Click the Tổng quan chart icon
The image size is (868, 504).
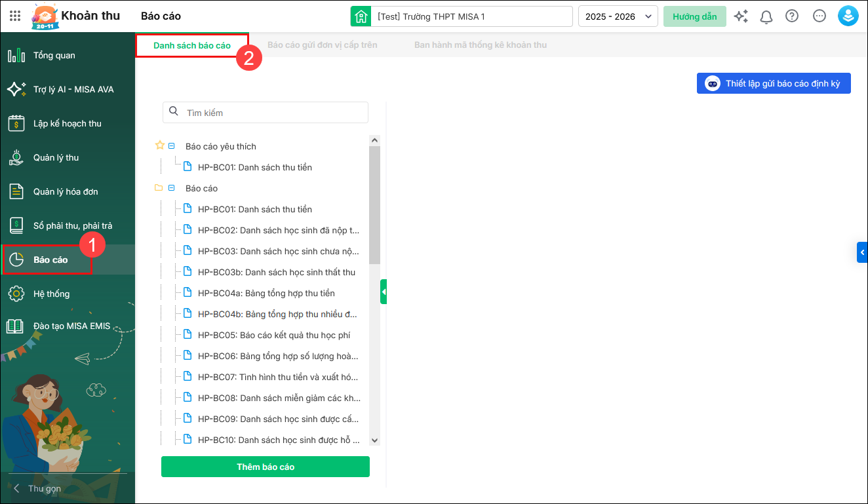[x=16, y=55]
